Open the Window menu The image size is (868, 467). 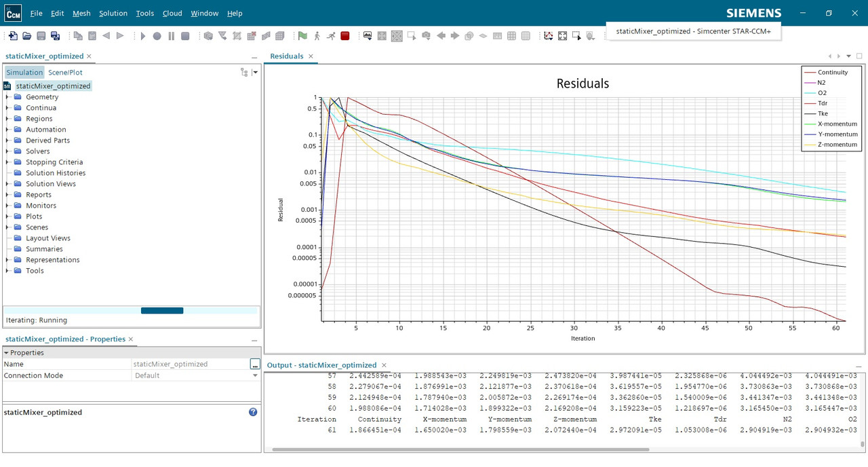pyautogui.click(x=204, y=13)
